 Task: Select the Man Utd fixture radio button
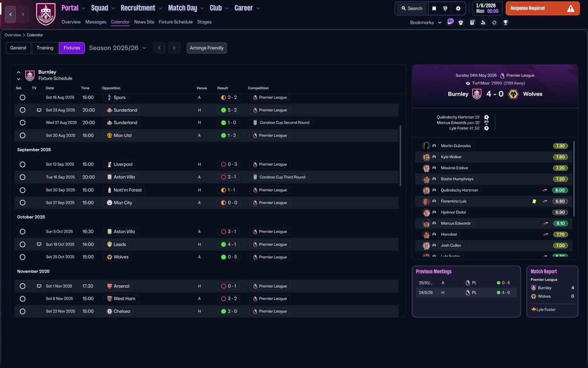click(23, 136)
